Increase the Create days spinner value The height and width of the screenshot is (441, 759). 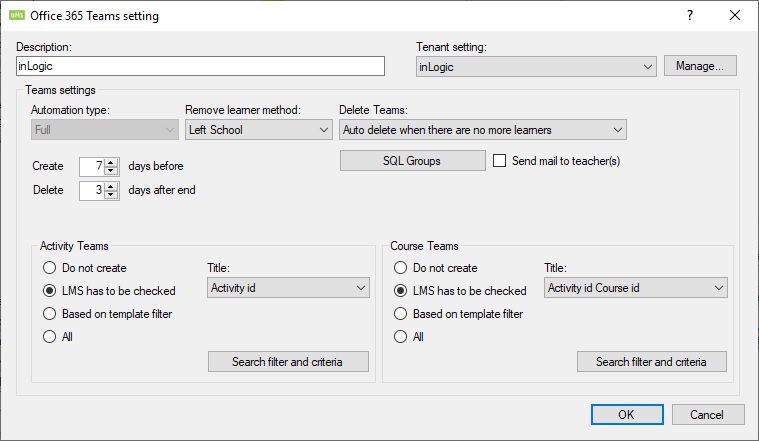click(x=111, y=161)
